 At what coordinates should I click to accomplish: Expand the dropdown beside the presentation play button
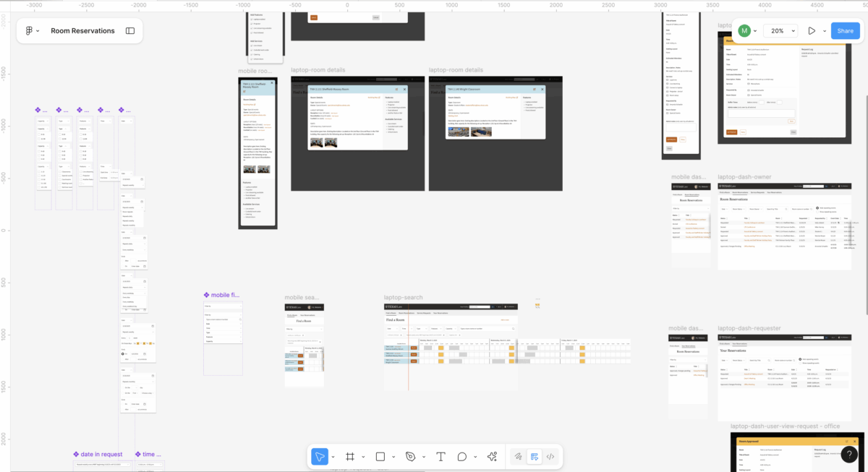(824, 30)
